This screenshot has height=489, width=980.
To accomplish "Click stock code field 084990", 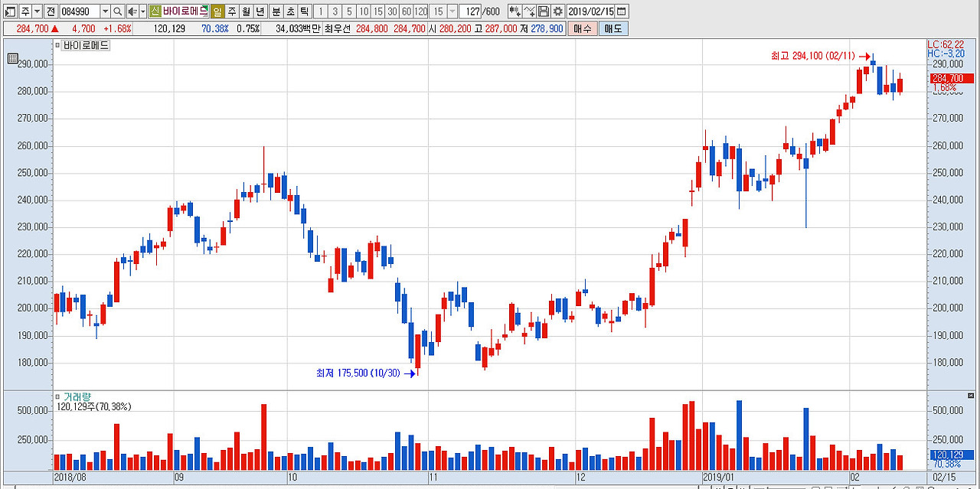I will point(79,11).
